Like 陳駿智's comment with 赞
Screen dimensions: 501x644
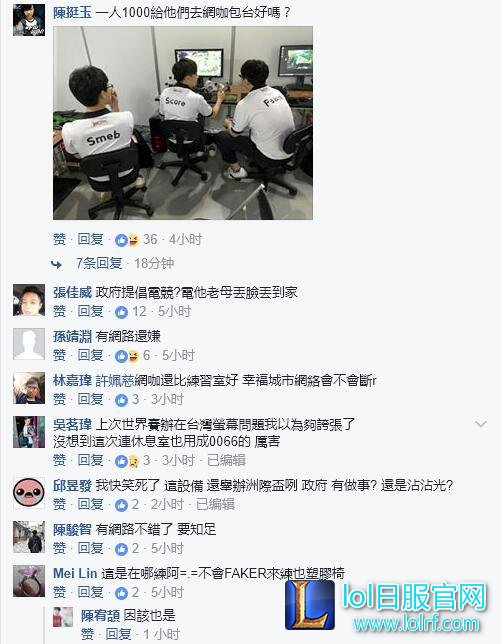click(60, 548)
